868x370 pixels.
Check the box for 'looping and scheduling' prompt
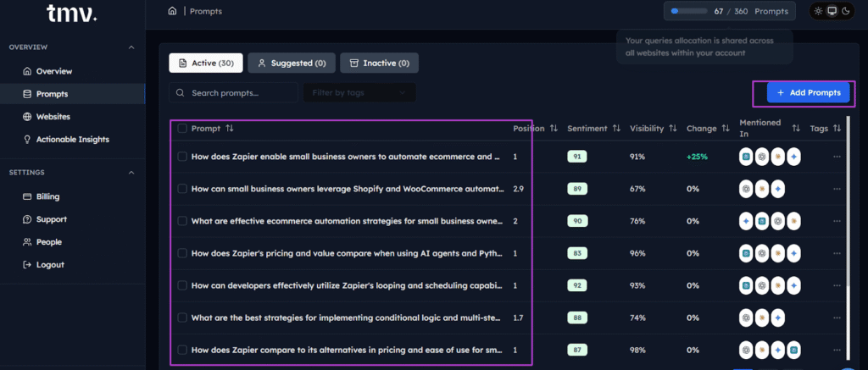182,285
